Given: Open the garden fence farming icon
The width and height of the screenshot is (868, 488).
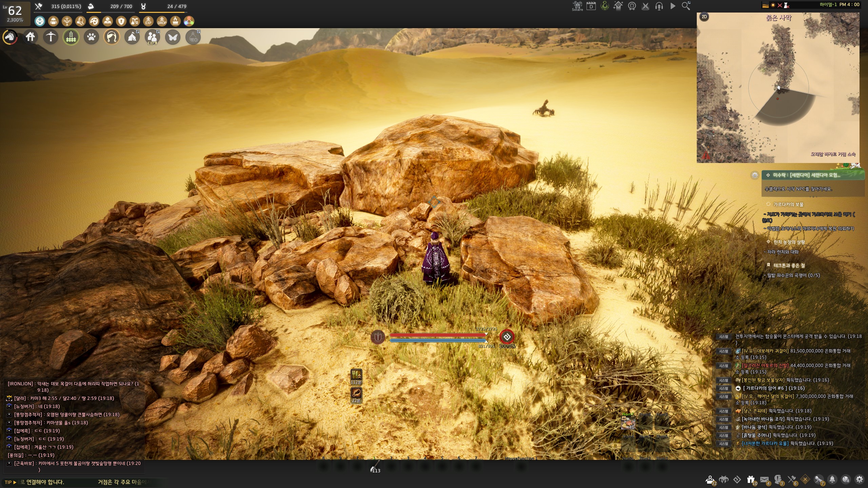Looking at the screenshot, I should [71, 37].
